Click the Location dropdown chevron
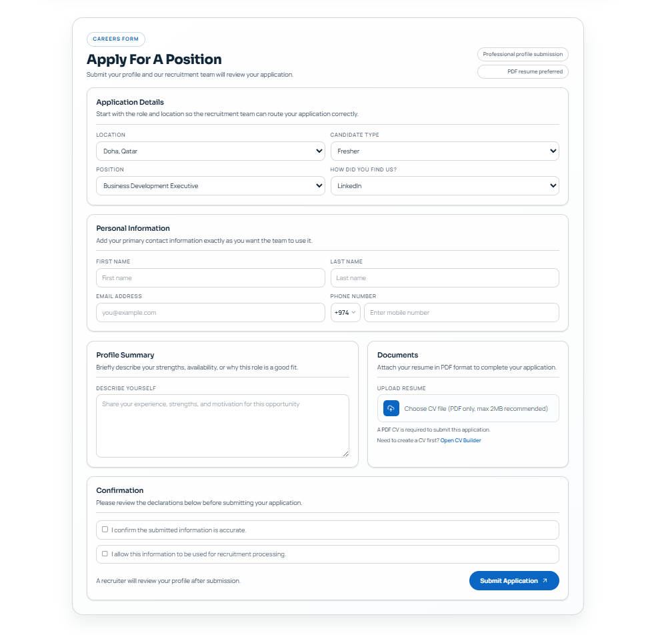 coord(319,151)
